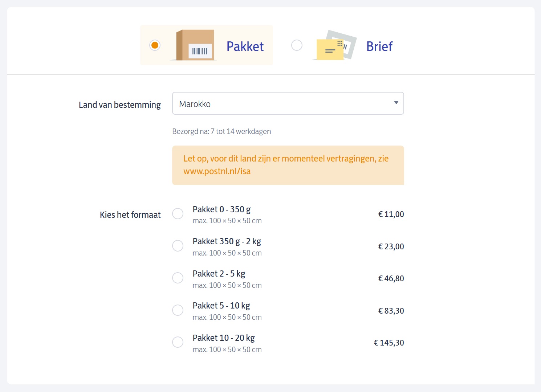Screen dimensions: 541x392
Task: Click the € 23,00 price
Action: pyautogui.click(x=391, y=247)
